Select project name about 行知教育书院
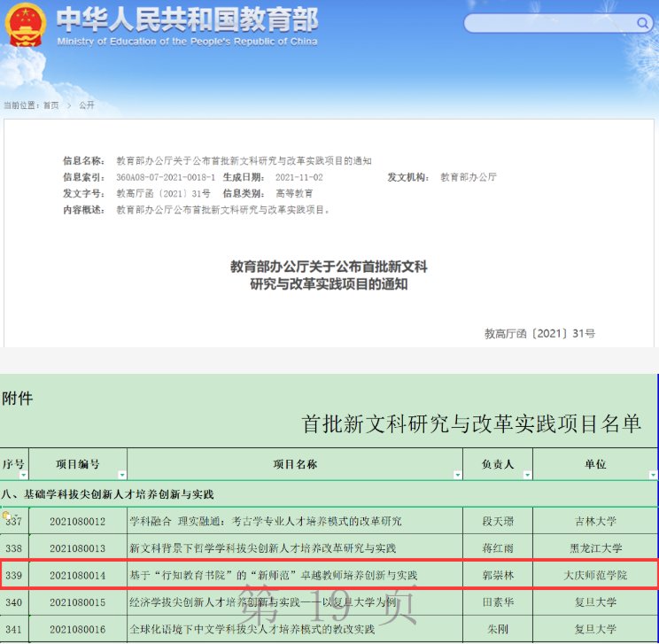Screen dimensions: 659x644 point(295,575)
